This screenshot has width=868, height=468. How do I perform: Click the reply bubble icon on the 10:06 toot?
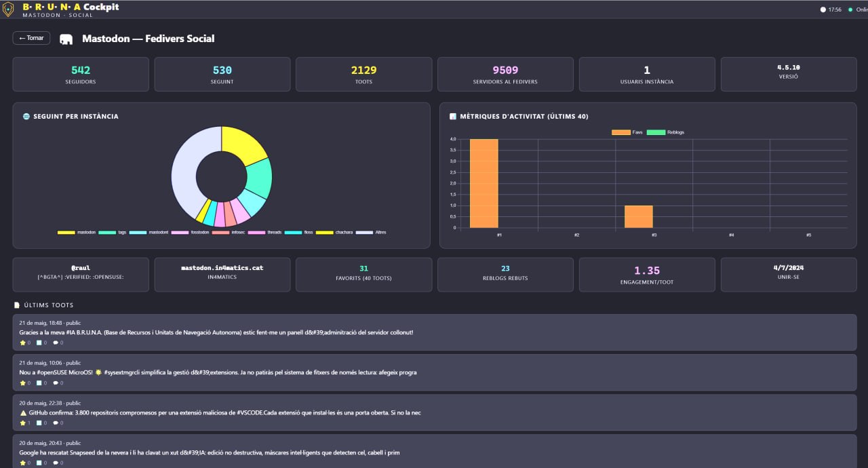pos(56,383)
